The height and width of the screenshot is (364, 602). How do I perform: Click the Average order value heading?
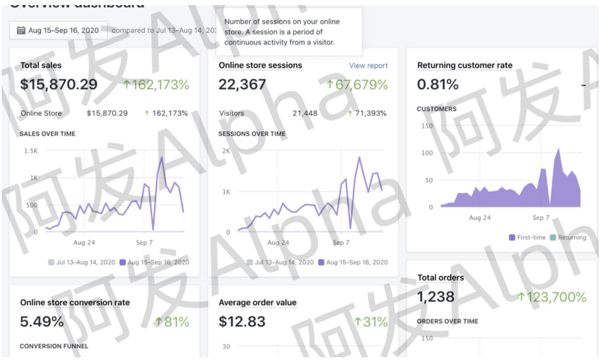click(258, 303)
